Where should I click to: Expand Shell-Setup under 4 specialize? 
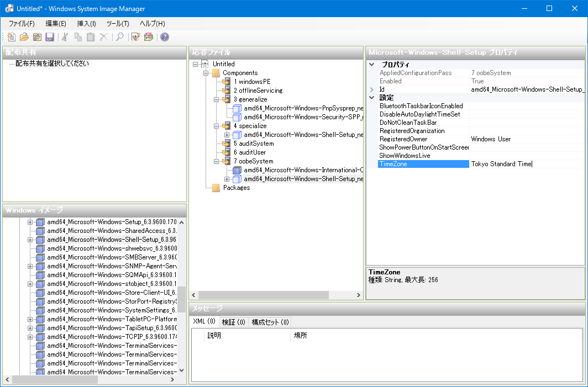point(227,135)
